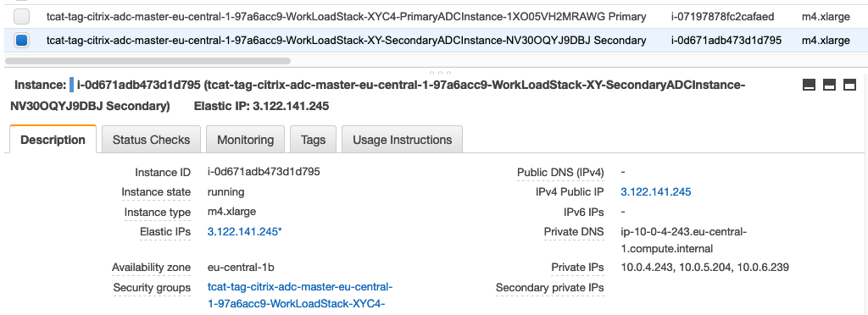Image resolution: width=868 pixels, height=315 pixels.
Task: Open the tcat-tag-citrix-adc security group link
Action: tap(300, 296)
